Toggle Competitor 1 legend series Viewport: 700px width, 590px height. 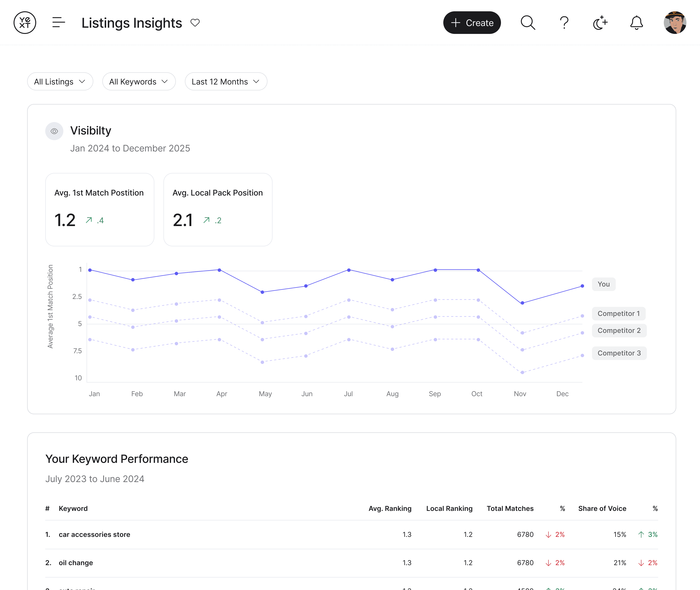(x=618, y=314)
